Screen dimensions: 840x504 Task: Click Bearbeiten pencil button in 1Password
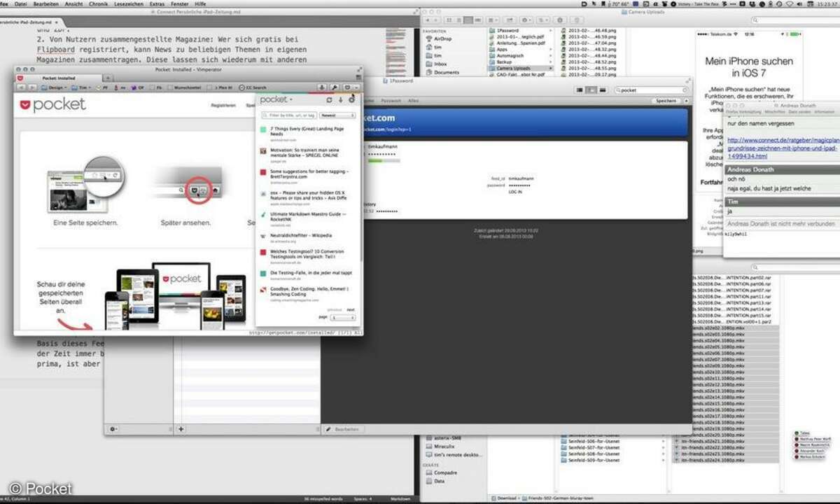[x=343, y=429]
